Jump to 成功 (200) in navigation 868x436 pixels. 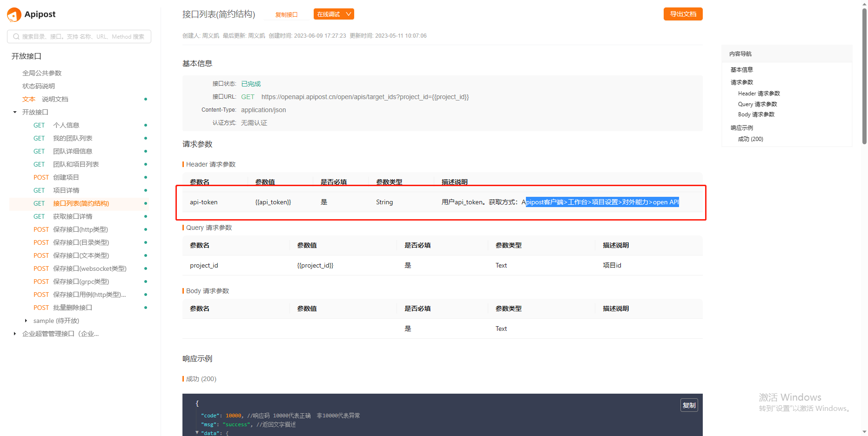tap(750, 139)
